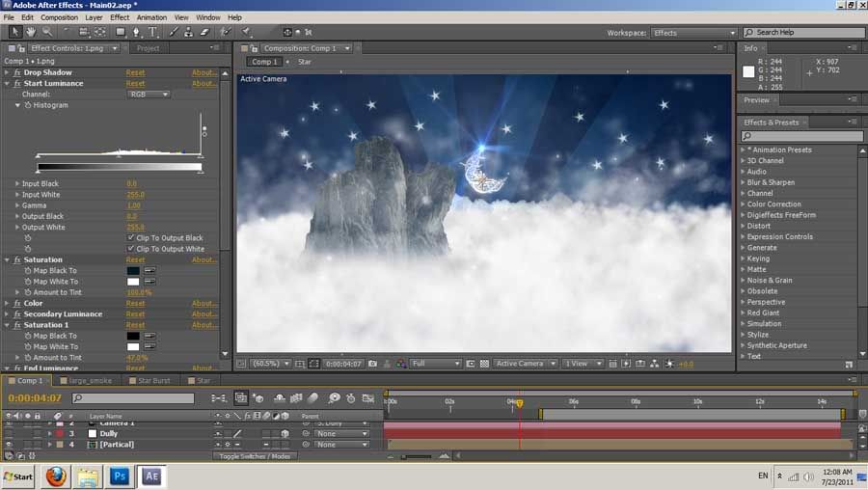The height and width of the screenshot is (490, 868).
Task: Select the Puppet Pin tool
Action: click(246, 32)
